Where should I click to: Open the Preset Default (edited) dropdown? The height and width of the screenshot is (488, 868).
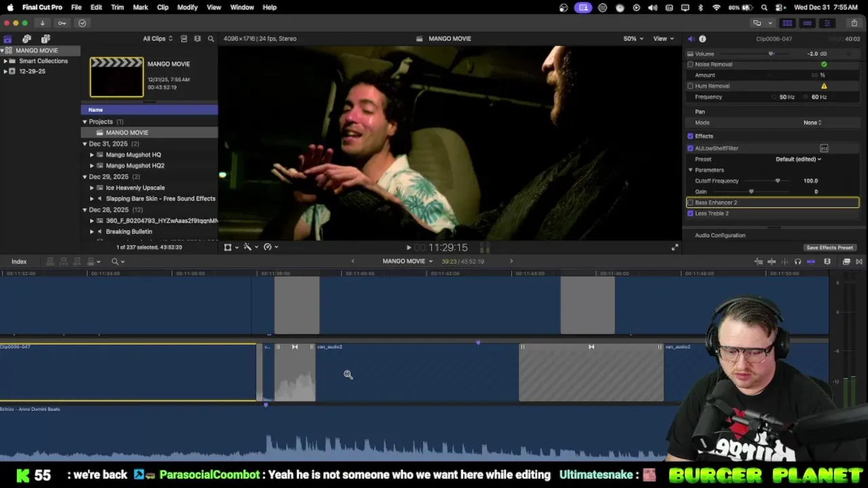(x=798, y=159)
